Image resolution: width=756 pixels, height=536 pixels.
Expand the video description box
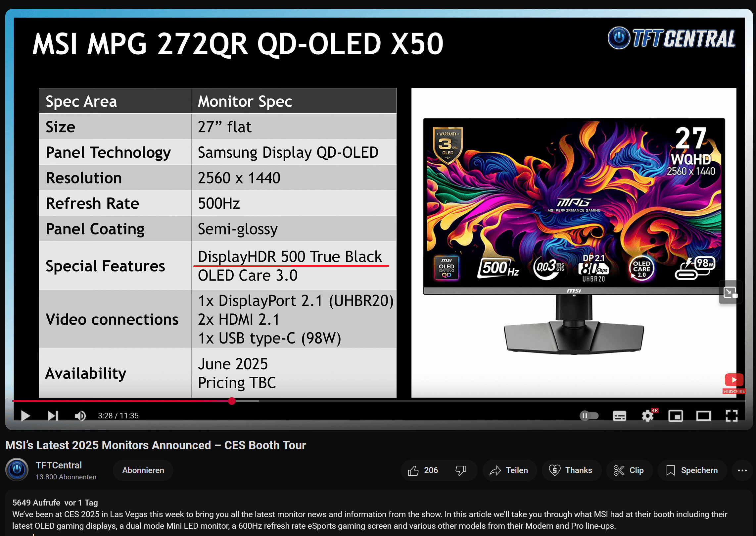click(x=379, y=513)
